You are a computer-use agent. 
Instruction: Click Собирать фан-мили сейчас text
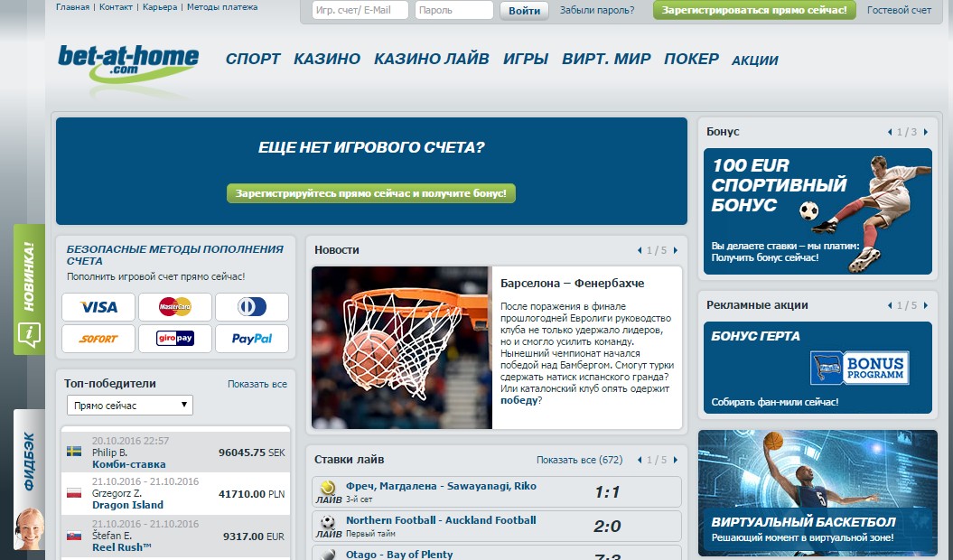point(775,402)
